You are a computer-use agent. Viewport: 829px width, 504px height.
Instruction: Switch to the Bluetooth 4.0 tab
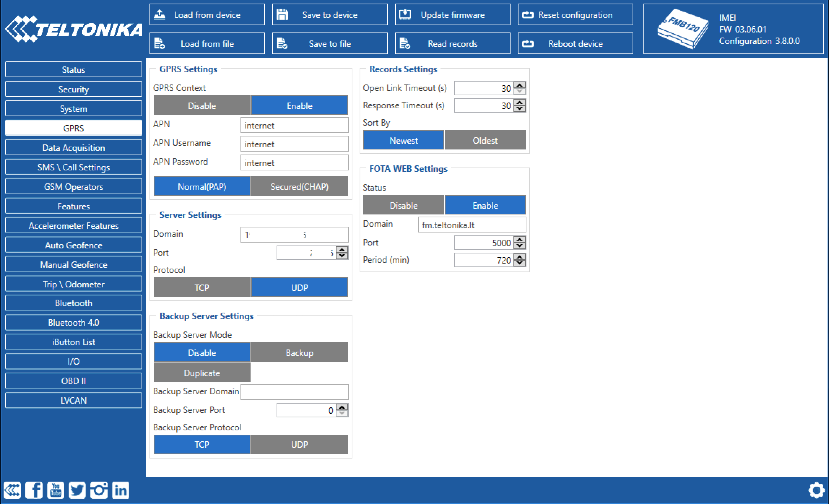point(74,322)
